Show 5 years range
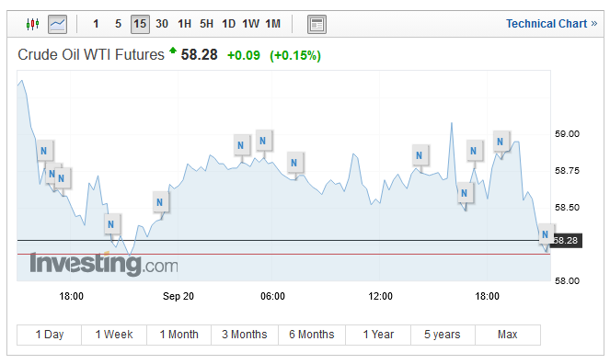 443,335
